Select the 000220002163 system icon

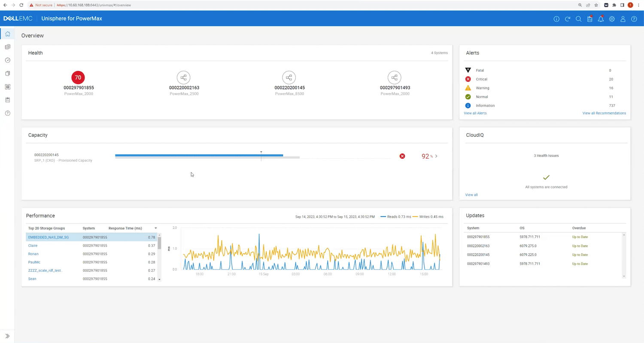[x=183, y=78]
